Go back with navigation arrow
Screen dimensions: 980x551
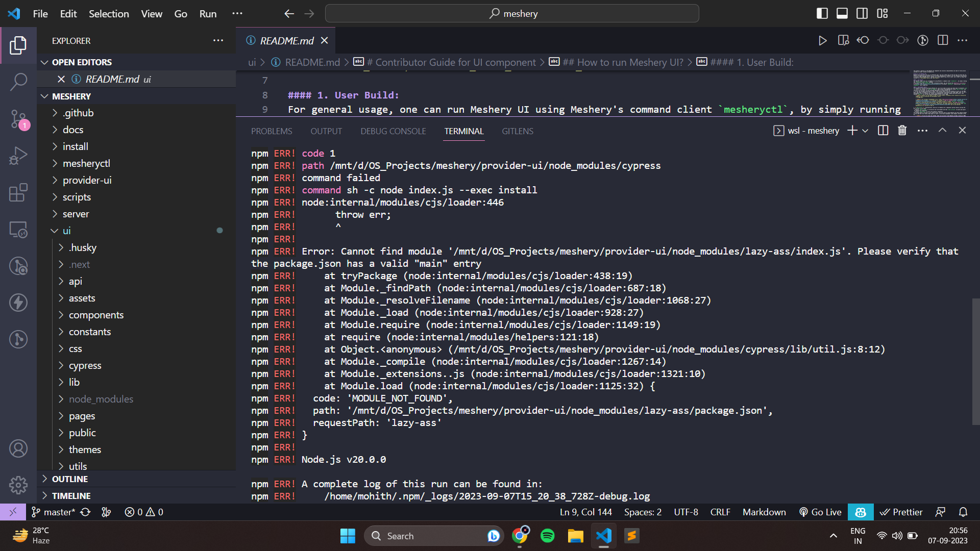tap(289, 14)
